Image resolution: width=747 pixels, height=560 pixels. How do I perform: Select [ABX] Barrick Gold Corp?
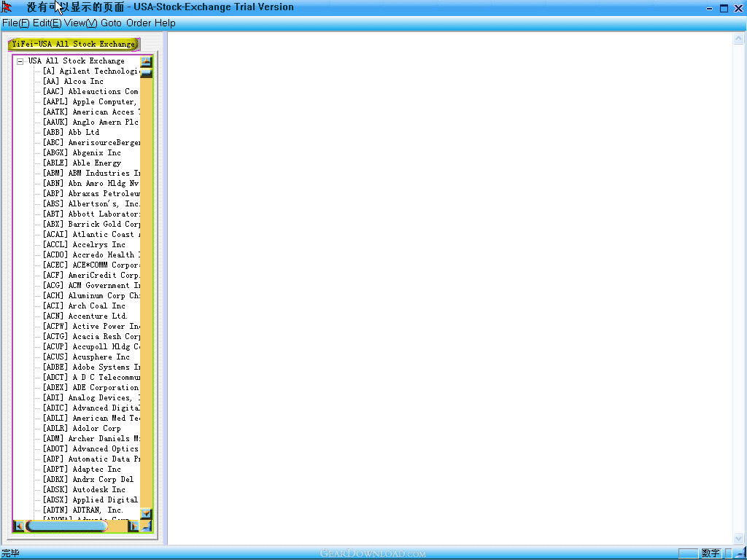tap(91, 225)
